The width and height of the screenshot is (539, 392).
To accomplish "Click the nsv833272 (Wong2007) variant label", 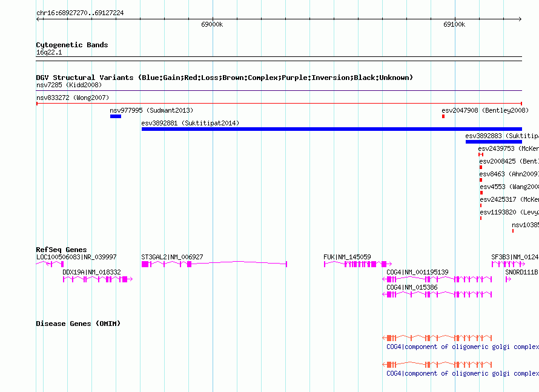I will [73, 98].
